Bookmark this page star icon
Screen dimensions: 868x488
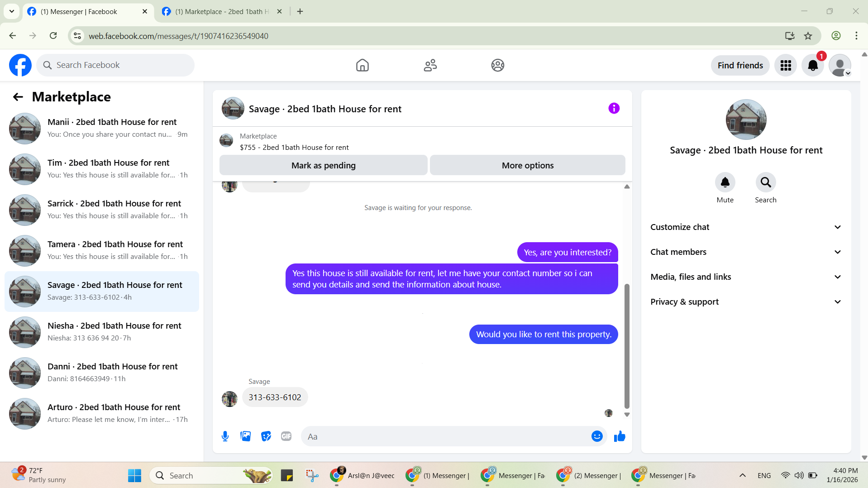(x=808, y=36)
